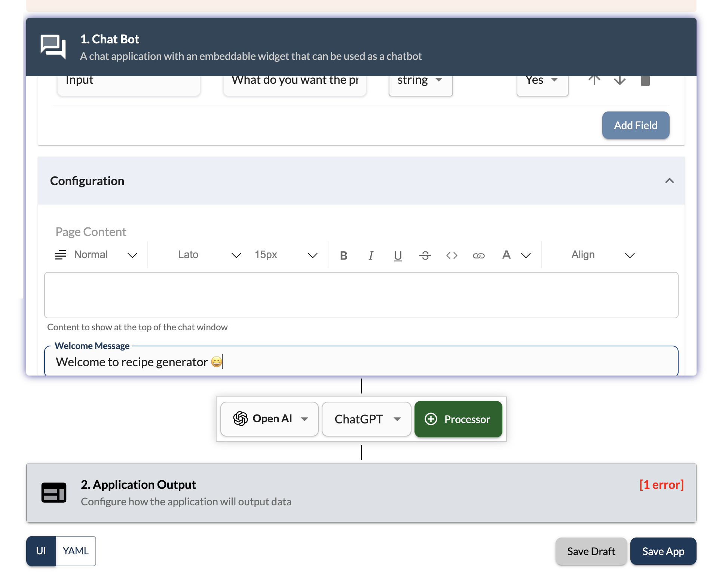719x588 pixels.
Task: View the 1 error message on Application Output
Action: (661, 485)
